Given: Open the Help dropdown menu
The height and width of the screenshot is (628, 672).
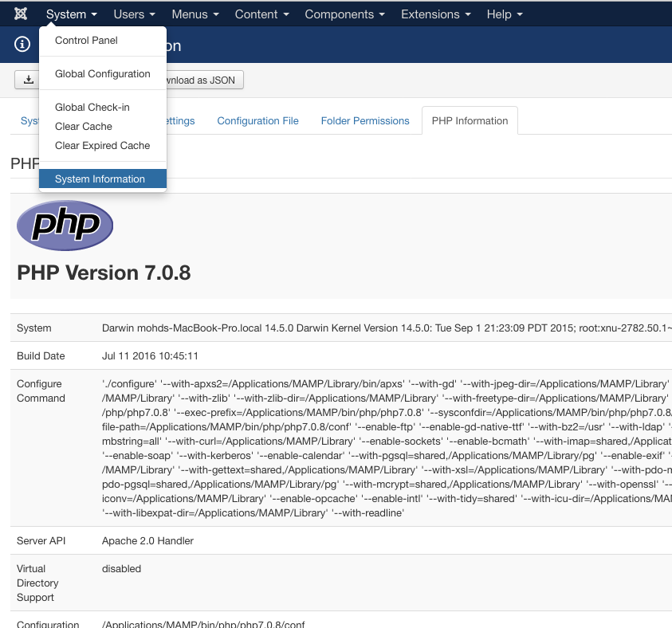Looking at the screenshot, I should 505,14.
